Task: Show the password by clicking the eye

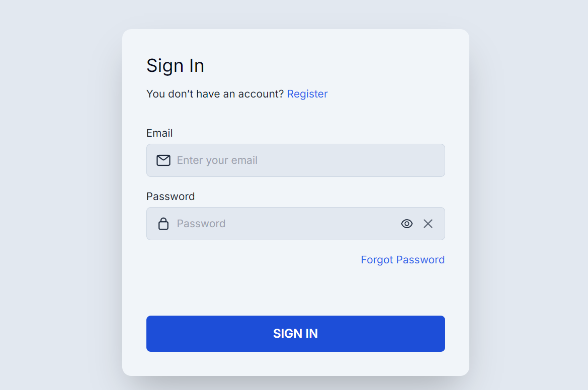Action: [407, 224]
